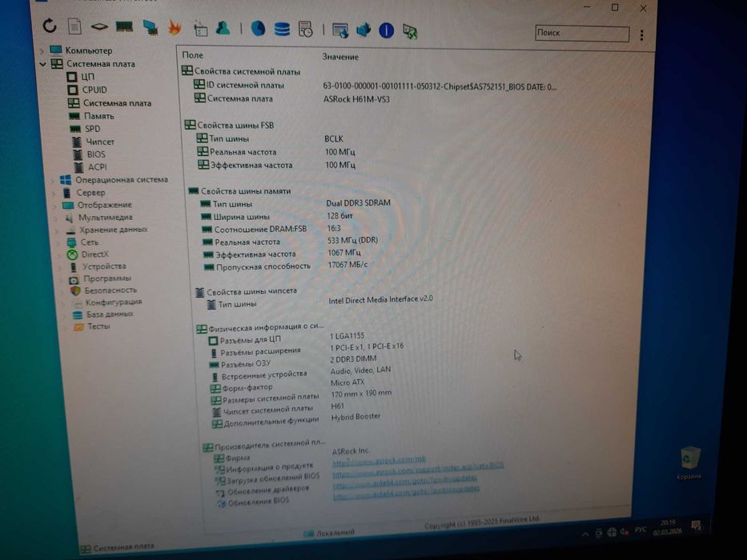The width and height of the screenshot is (747, 560).
Task: Expand the Компьютер tree node
Action: [x=42, y=50]
